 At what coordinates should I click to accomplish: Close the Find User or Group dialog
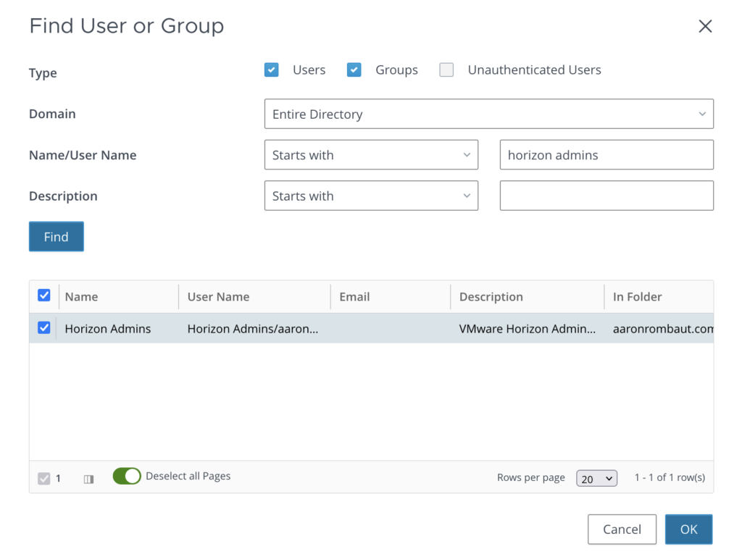(x=705, y=27)
